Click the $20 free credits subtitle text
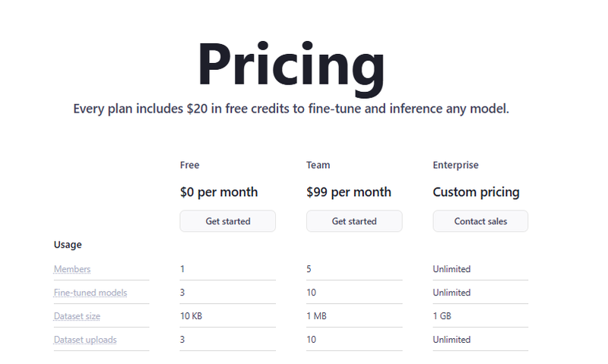Image resolution: width=608 pixels, height=364 pixels. 291,109
